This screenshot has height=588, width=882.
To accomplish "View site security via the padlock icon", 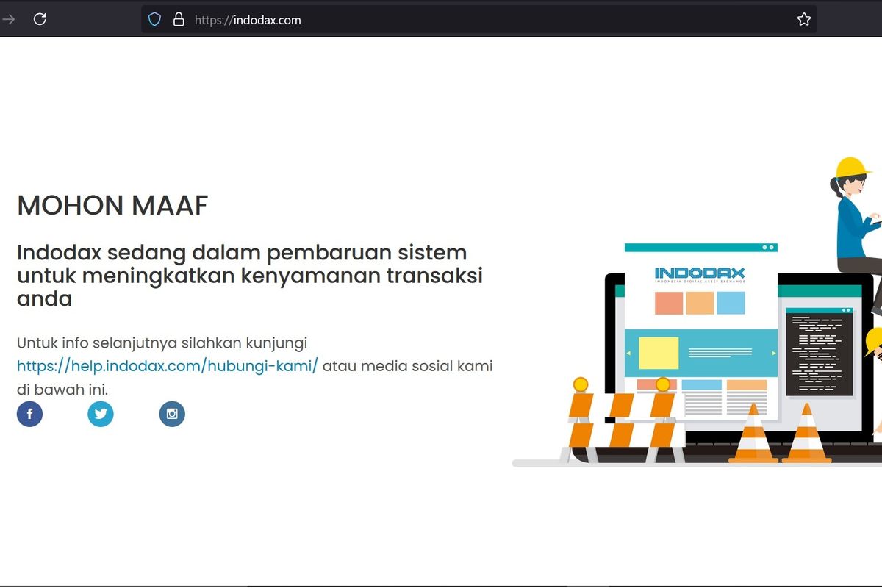I will [178, 20].
